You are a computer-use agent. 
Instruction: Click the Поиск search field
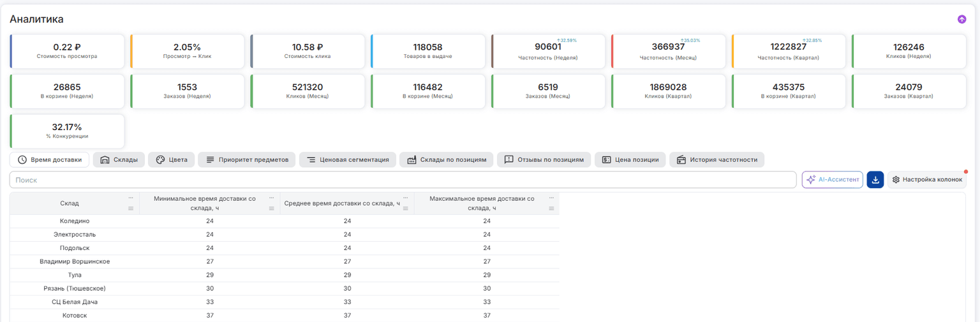point(403,180)
